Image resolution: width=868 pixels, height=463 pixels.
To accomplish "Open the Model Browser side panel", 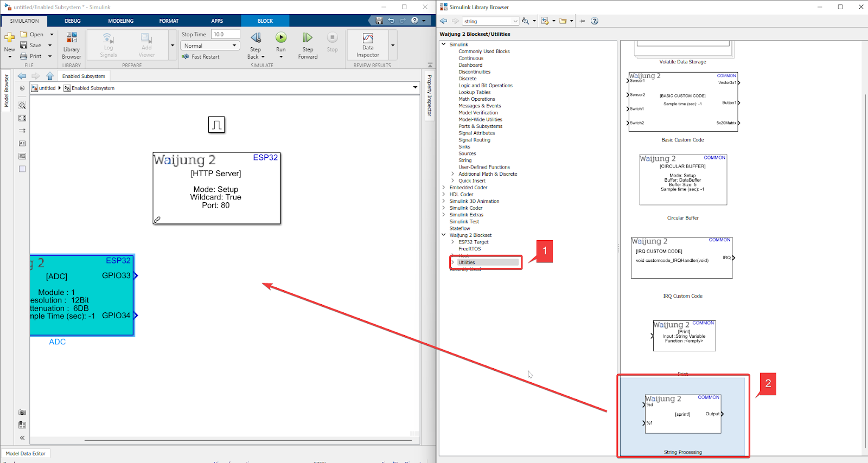I will [7, 91].
